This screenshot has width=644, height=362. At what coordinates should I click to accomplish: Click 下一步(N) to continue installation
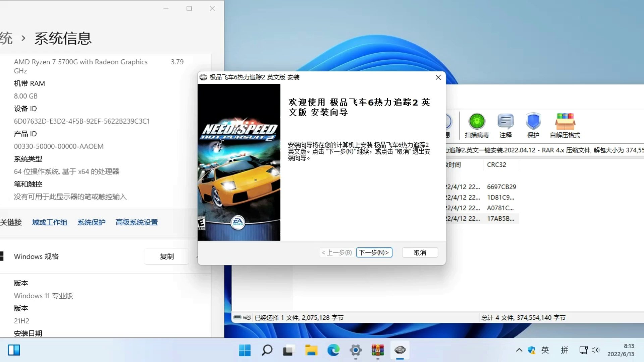click(374, 252)
